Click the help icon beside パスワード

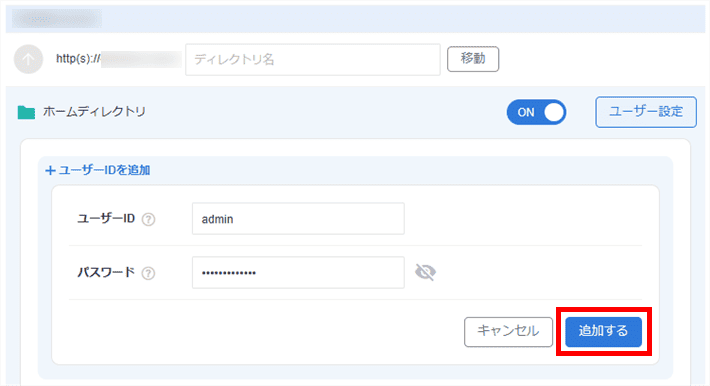[149, 273]
